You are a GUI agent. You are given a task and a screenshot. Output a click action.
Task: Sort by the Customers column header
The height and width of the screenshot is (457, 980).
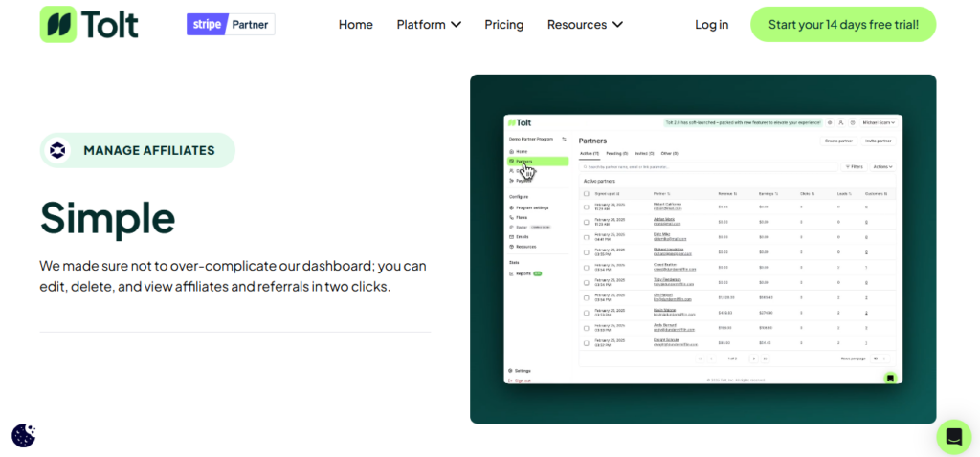876,194
